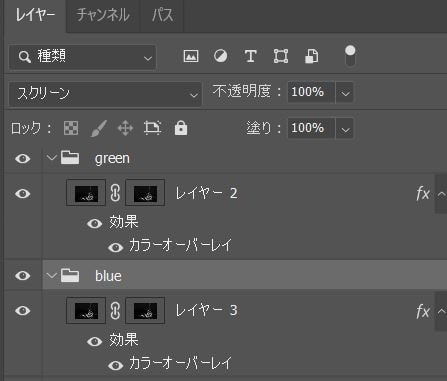The image size is (447, 381).
Task: Open the 不透明度 slider dropdown arrow
Action: point(345,92)
